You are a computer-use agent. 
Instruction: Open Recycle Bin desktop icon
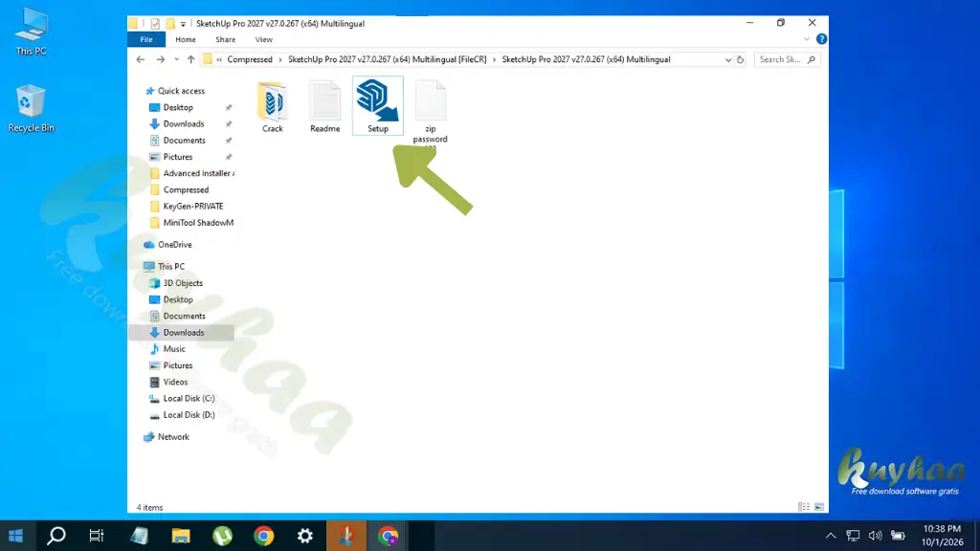(x=32, y=108)
